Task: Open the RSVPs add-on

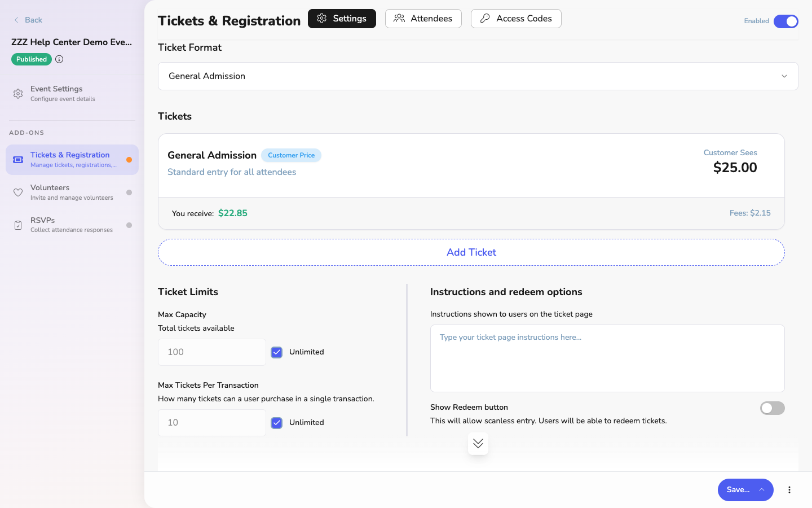Action: [72, 225]
